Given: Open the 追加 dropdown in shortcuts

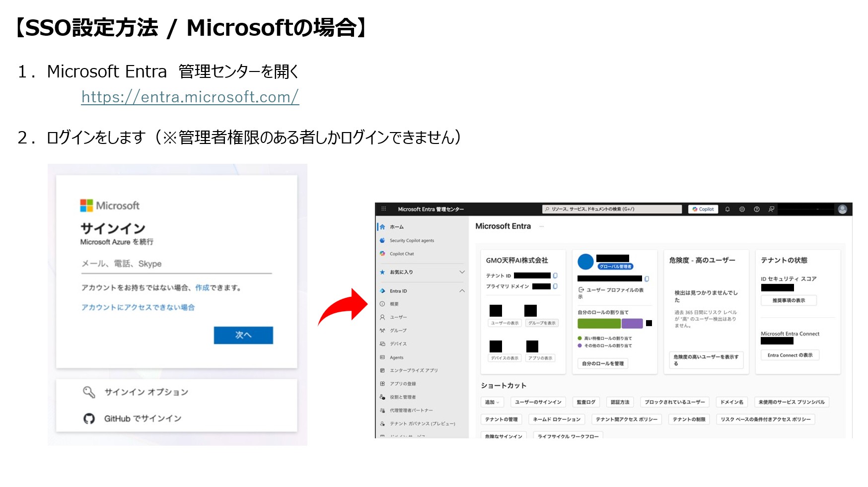Looking at the screenshot, I should point(492,402).
